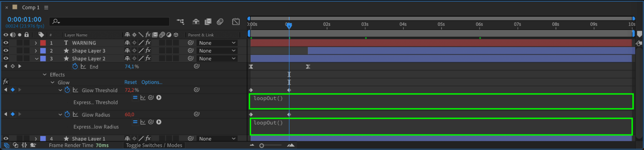644x150 pixels.
Task: Click the timeline zoom slider handle
Action: [262, 146]
